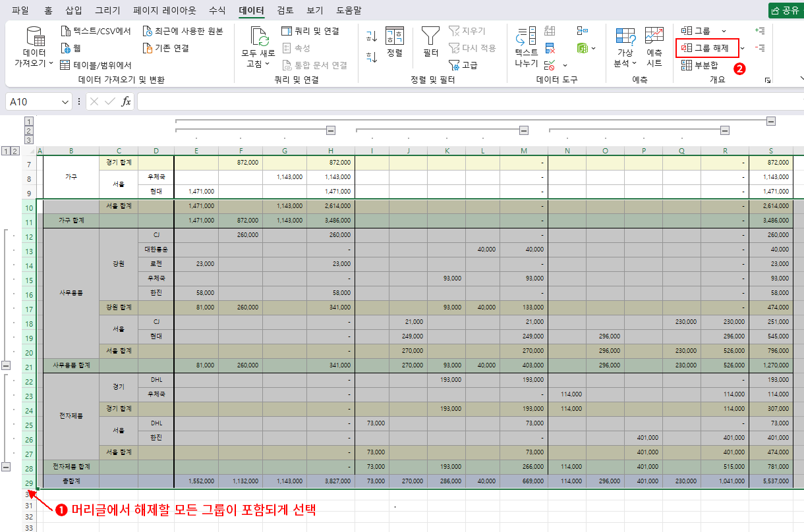Image resolution: width=804 pixels, height=532 pixels.
Task: Switch to the 수식 ribbon tab
Action: point(217,11)
